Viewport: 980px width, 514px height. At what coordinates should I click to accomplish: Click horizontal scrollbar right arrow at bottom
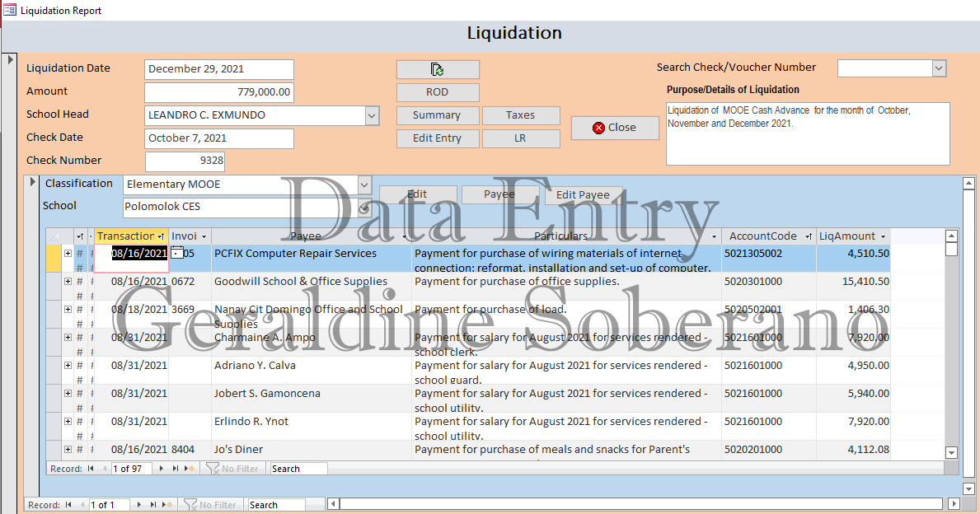pos(954,503)
